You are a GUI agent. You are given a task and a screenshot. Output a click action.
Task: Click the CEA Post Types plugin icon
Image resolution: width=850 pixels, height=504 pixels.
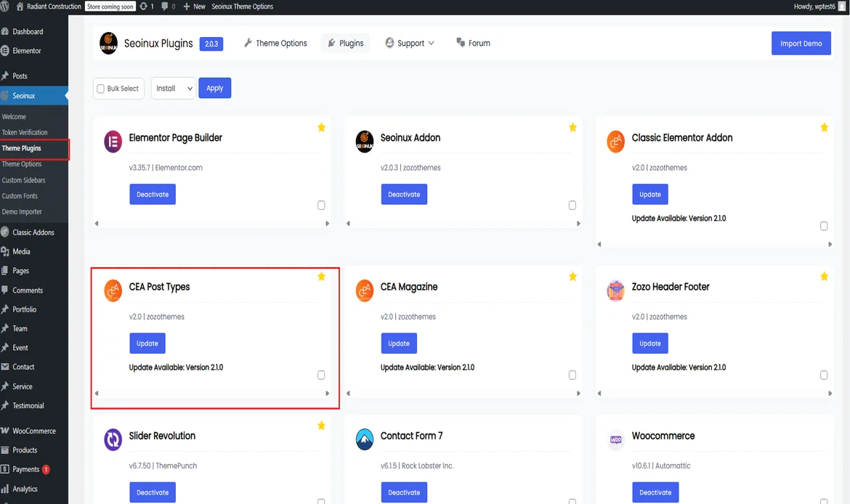point(113,290)
